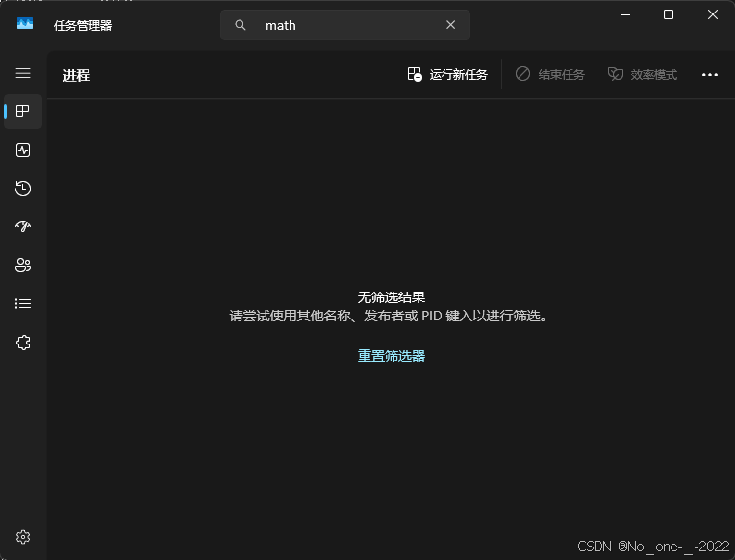Click the 结束任务 end task button
Image resolution: width=735 pixels, height=560 pixels.
550,75
